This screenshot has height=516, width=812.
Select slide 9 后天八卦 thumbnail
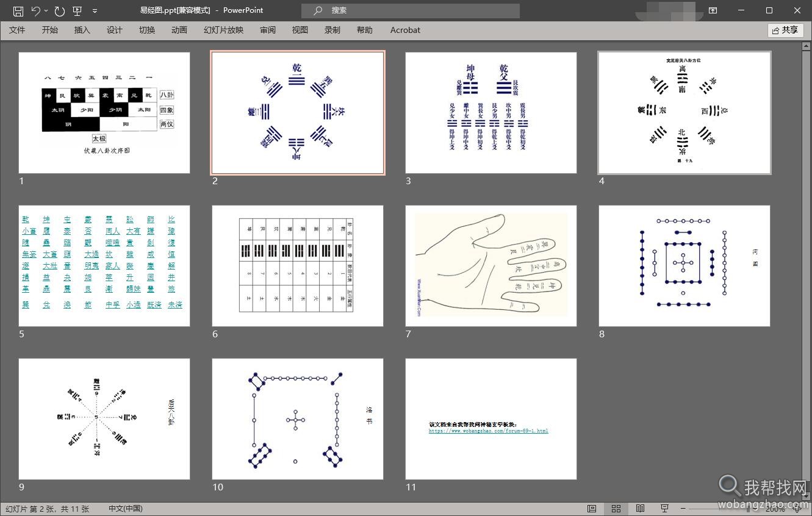pos(104,418)
